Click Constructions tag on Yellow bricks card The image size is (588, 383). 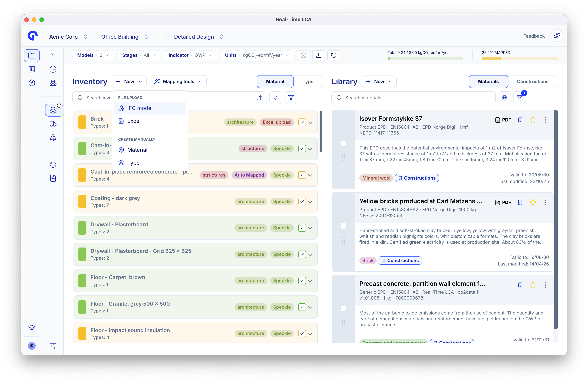point(400,260)
